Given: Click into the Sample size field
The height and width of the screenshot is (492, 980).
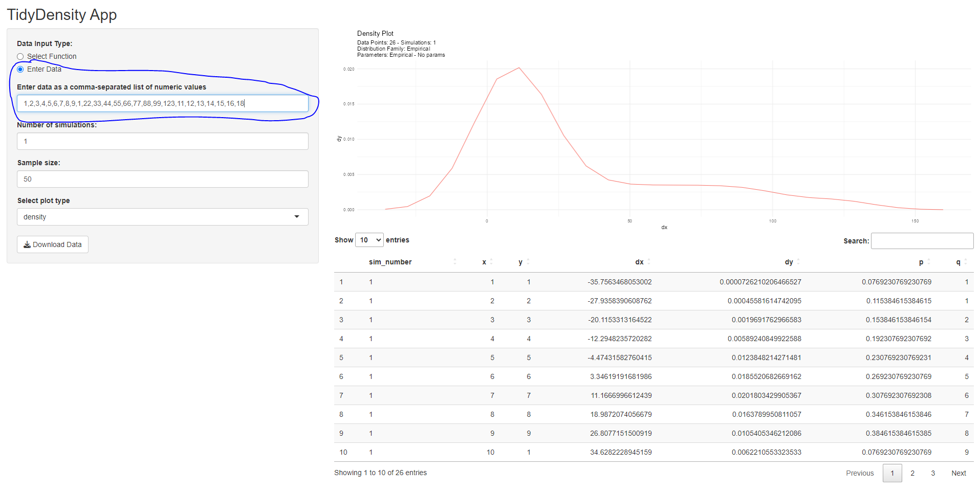Looking at the screenshot, I should 162,179.
